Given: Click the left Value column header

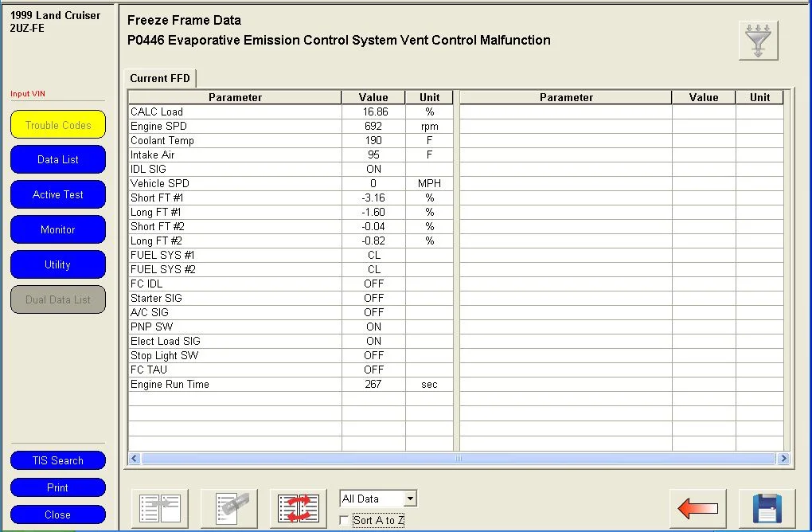Looking at the screenshot, I should 373,97.
